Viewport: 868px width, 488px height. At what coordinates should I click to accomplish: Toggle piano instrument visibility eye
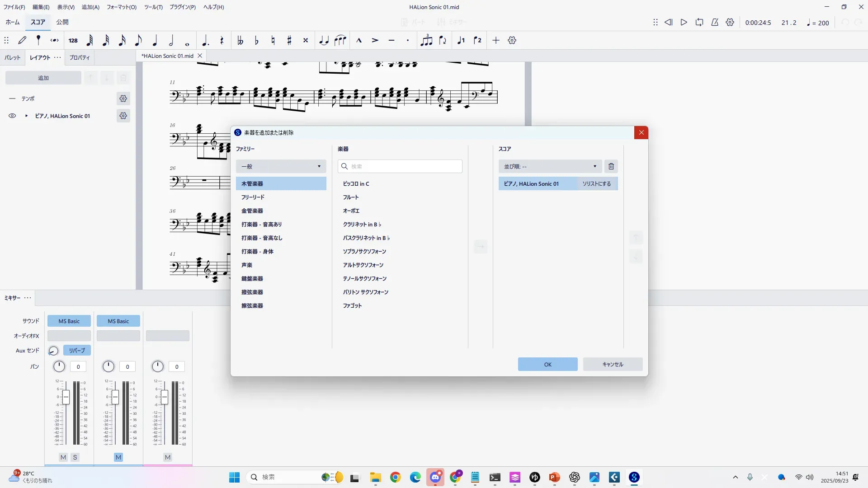click(12, 116)
